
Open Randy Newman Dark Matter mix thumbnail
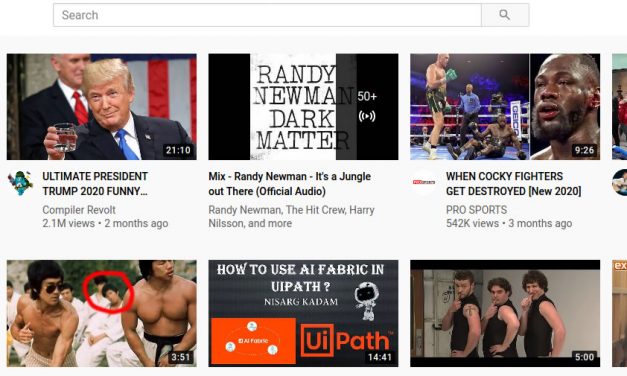pos(303,107)
